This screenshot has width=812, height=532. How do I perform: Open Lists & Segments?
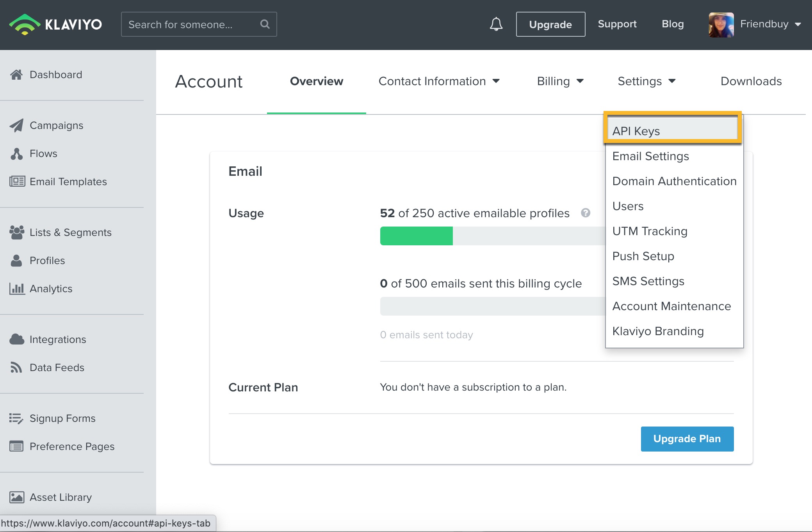click(71, 232)
